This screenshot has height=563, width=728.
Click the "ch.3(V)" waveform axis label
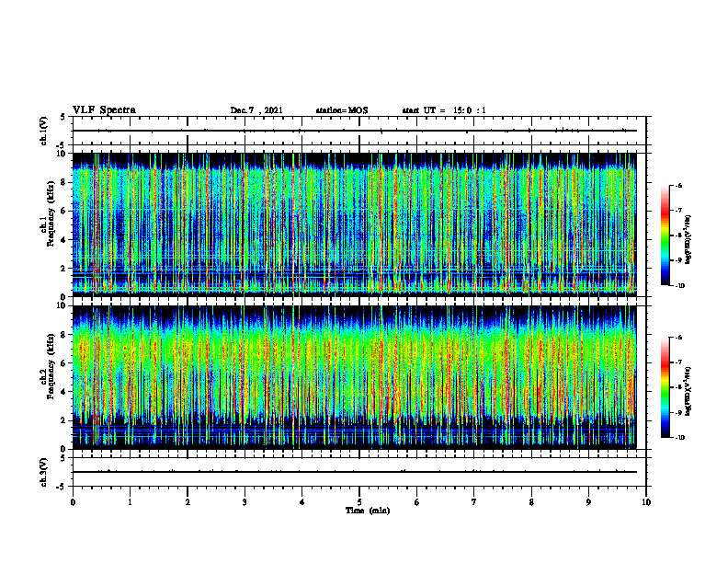click(x=44, y=472)
